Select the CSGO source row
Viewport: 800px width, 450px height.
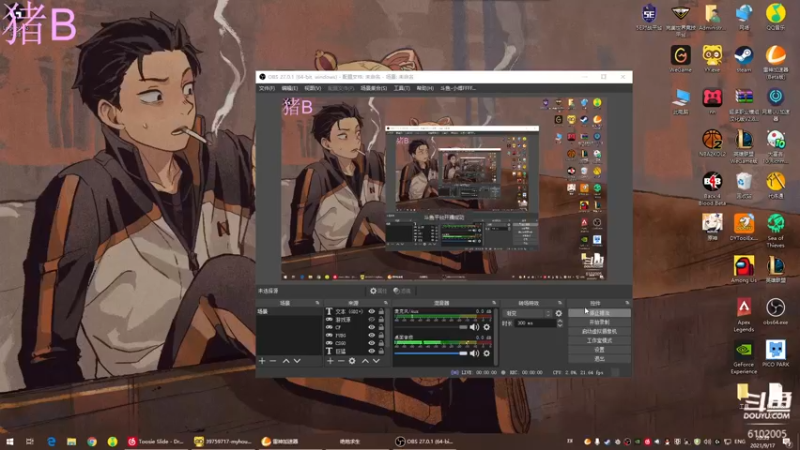click(356, 343)
